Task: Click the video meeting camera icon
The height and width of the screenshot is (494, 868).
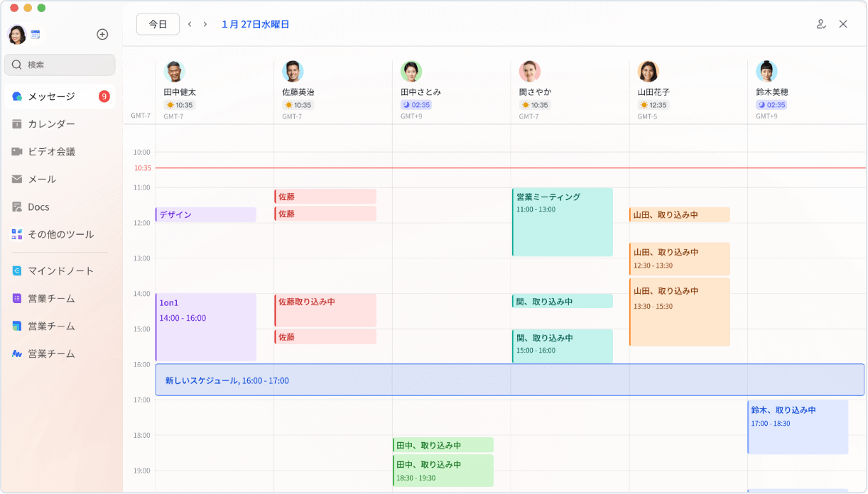Action: click(17, 151)
